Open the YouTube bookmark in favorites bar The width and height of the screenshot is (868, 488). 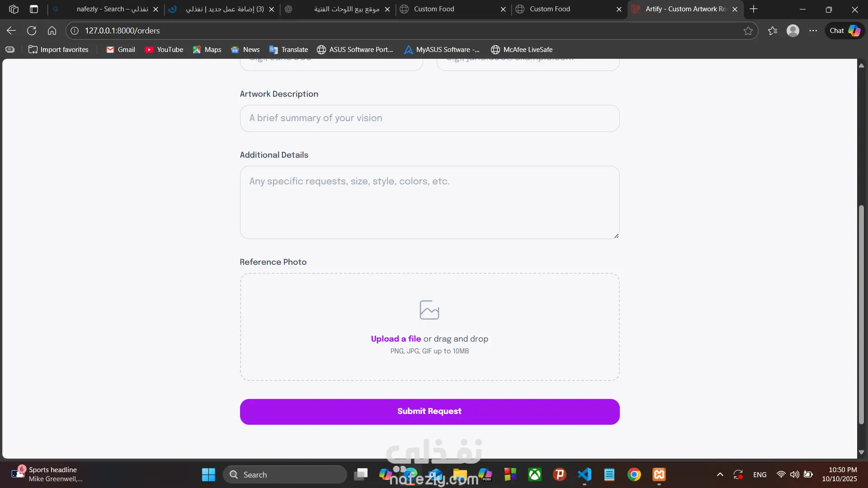[164, 50]
